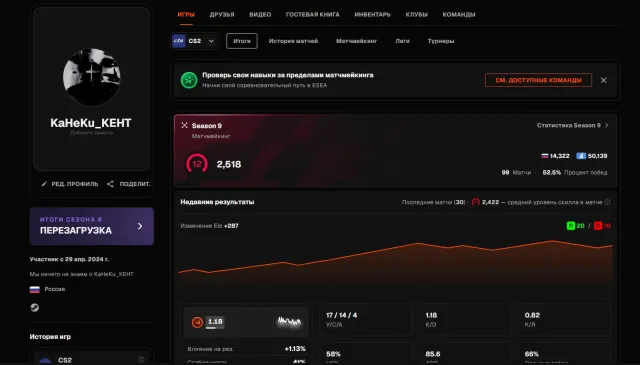The height and width of the screenshot is (365, 640).
Task: Click РЕД. ПРОФИЛЬ edit button
Action: click(70, 184)
